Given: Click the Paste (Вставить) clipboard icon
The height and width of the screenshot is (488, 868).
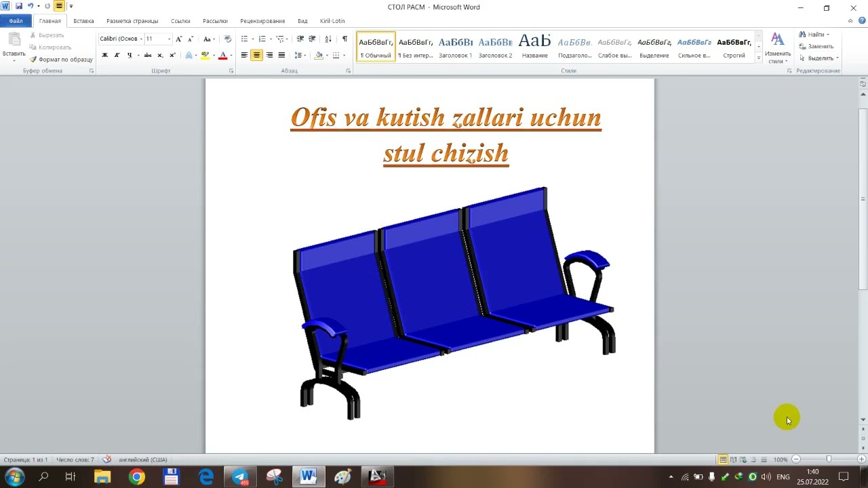Looking at the screenshot, I should click(14, 40).
